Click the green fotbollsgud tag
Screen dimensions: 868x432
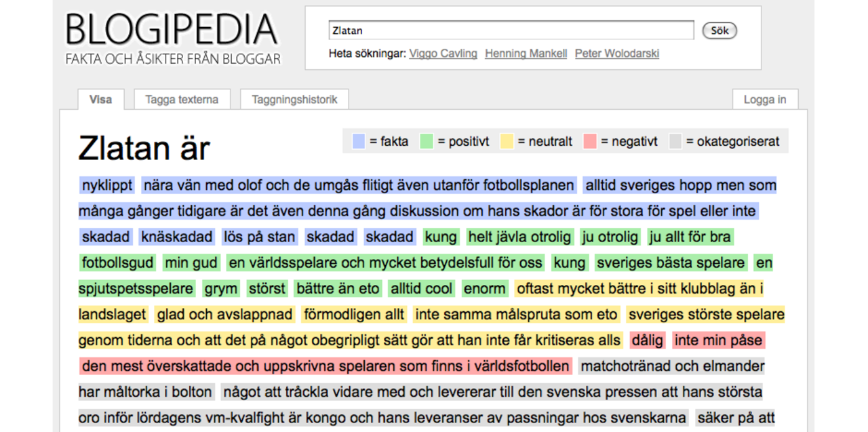(117, 262)
